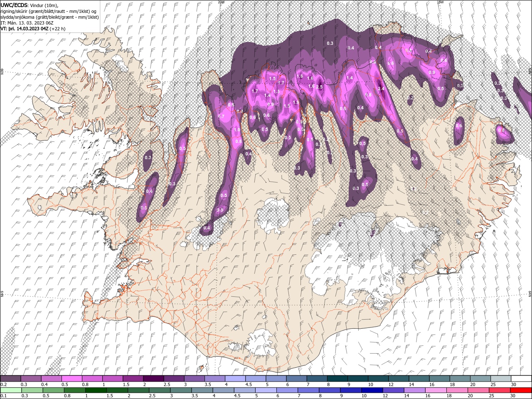Select the 0.8–1 snow legend swatch

point(92,379)
